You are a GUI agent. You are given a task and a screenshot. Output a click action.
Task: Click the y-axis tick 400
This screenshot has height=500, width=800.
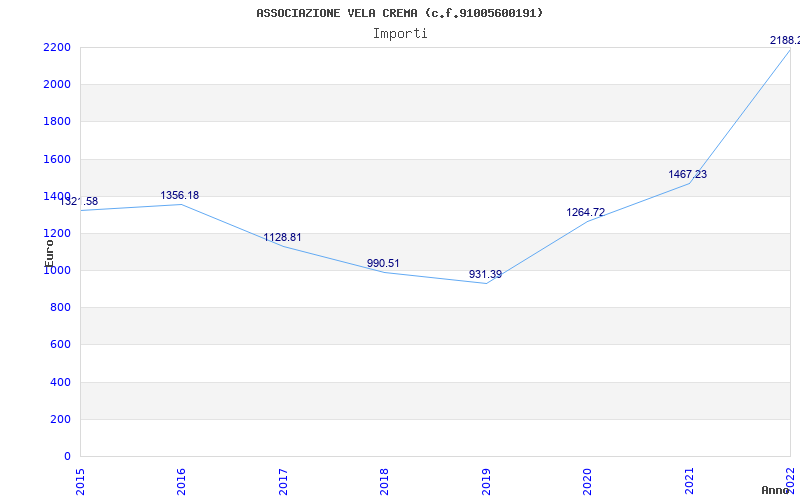point(60,382)
